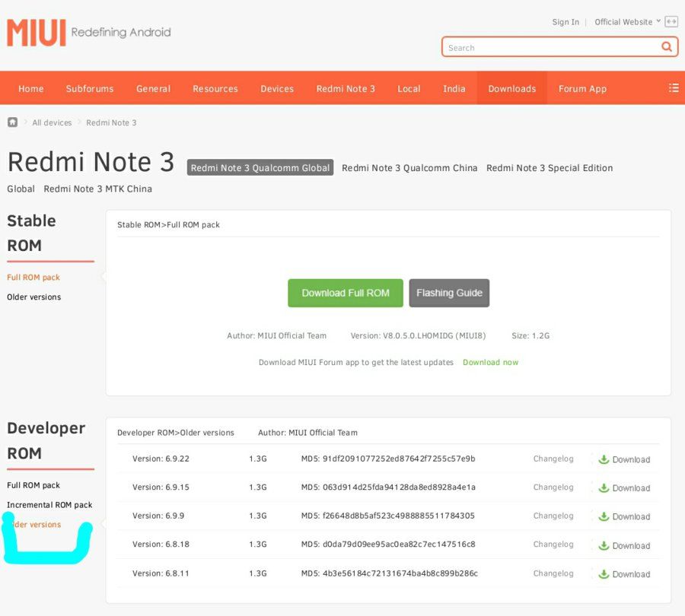Select Redmi Note 3 Special Edition Global tab
Image resolution: width=685 pixels, height=616 pixels.
[x=549, y=167]
